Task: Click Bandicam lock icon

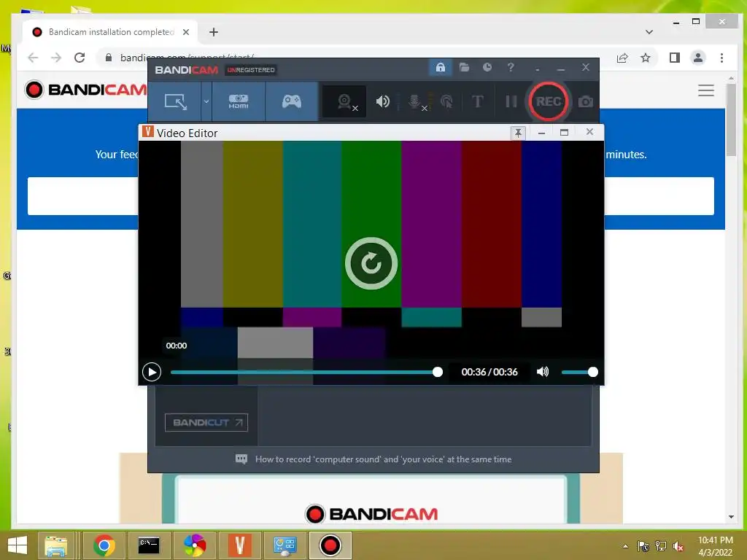Action: click(440, 67)
